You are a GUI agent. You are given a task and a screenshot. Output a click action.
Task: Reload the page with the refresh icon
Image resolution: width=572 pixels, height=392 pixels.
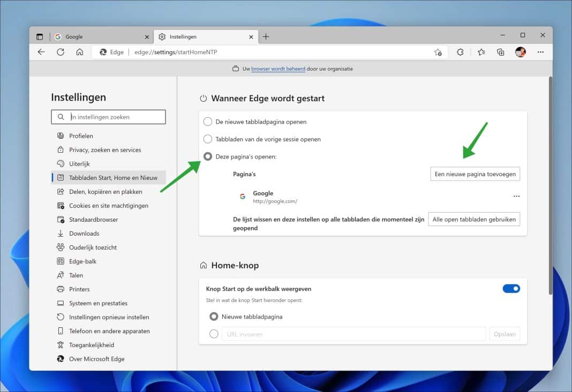click(x=61, y=52)
